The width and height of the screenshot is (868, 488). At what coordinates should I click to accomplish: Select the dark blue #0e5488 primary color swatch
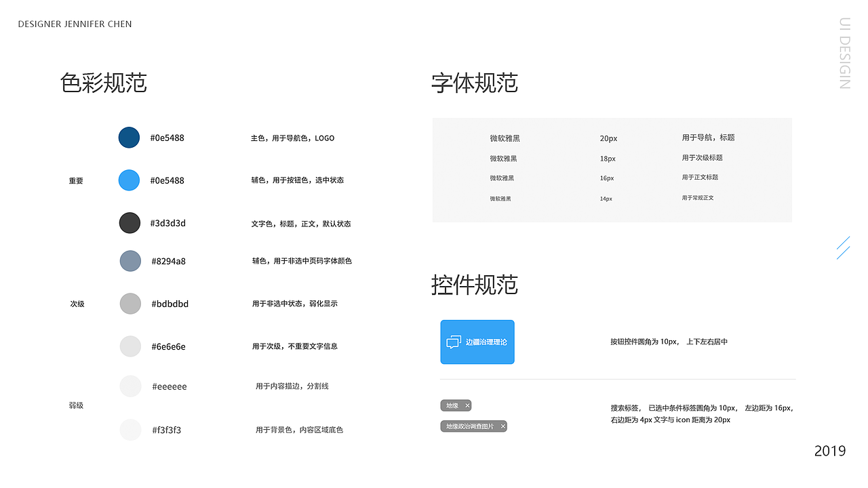tap(129, 138)
